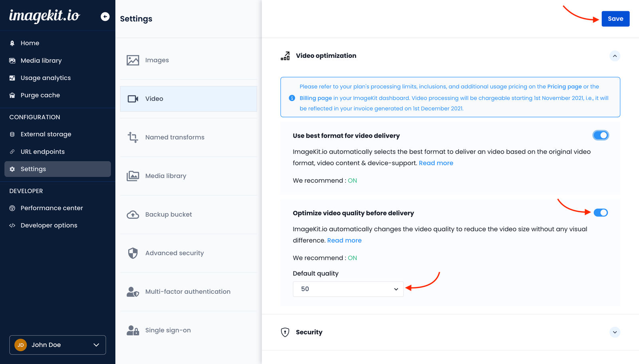Collapse the sidebar with the back arrow icon

(x=105, y=16)
